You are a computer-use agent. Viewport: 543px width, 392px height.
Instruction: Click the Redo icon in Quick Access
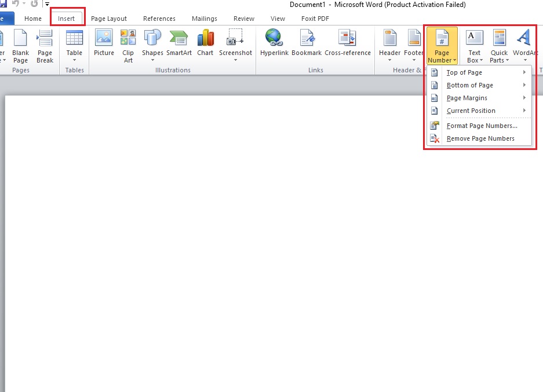click(34, 4)
